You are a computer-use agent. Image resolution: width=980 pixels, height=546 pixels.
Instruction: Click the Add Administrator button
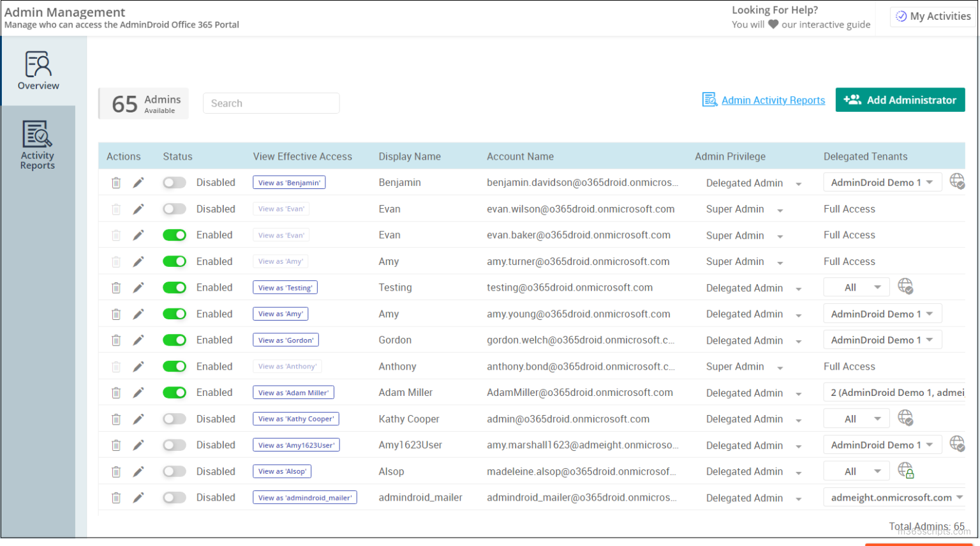click(900, 100)
